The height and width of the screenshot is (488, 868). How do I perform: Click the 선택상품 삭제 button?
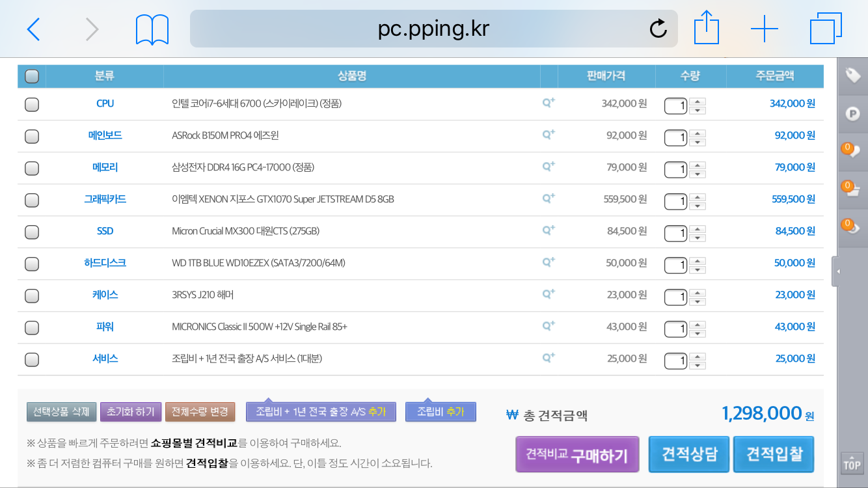click(x=61, y=412)
